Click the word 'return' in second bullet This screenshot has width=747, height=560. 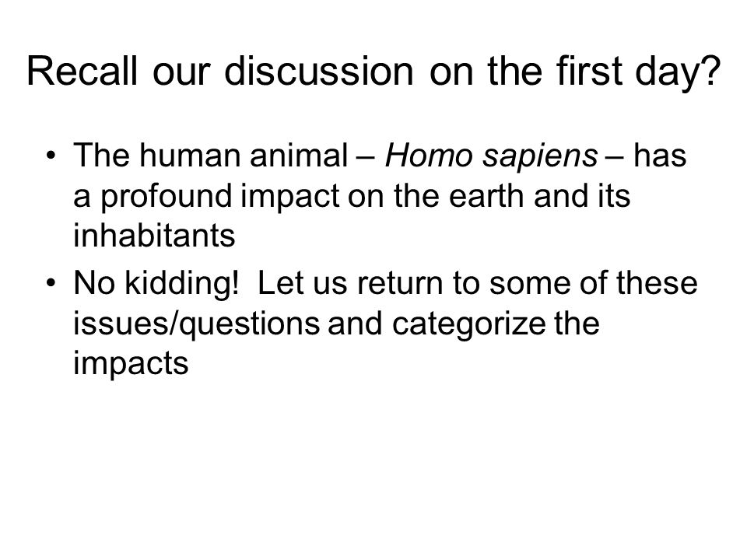click(x=400, y=283)
